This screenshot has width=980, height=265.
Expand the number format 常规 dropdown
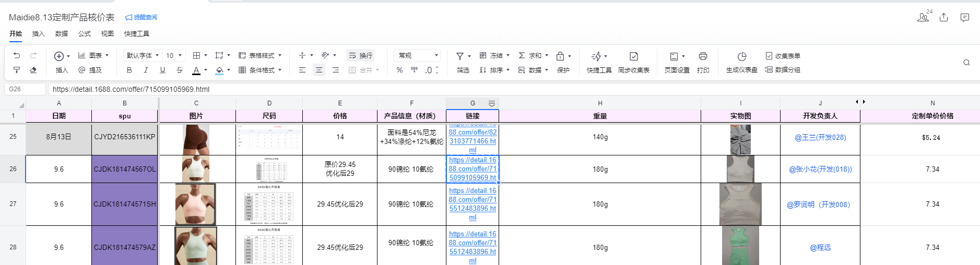tap(418, 55)
